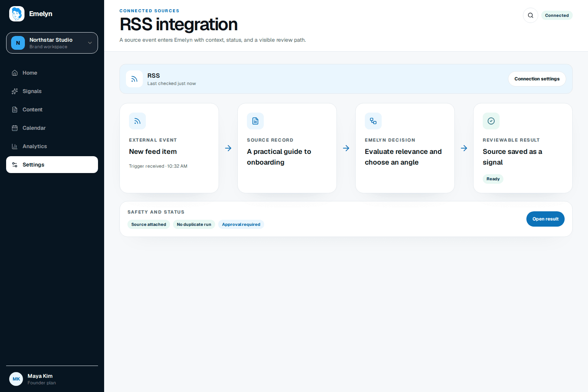Open Content section
588x392 pixels.
[x=52, y=109]
